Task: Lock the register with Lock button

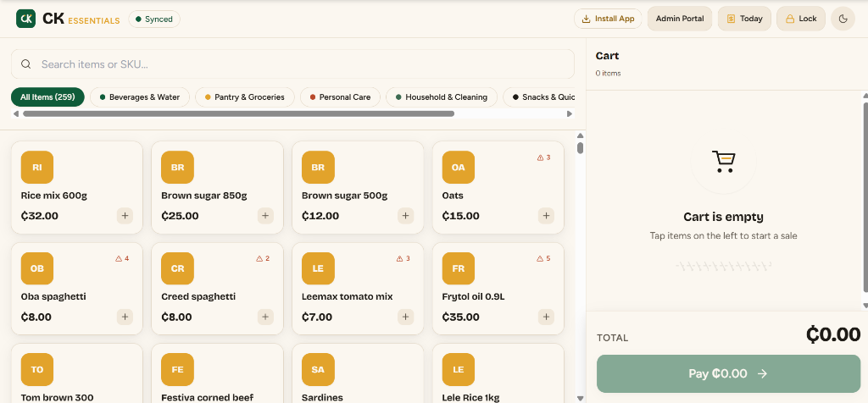Action: click(x=801, y=19)
